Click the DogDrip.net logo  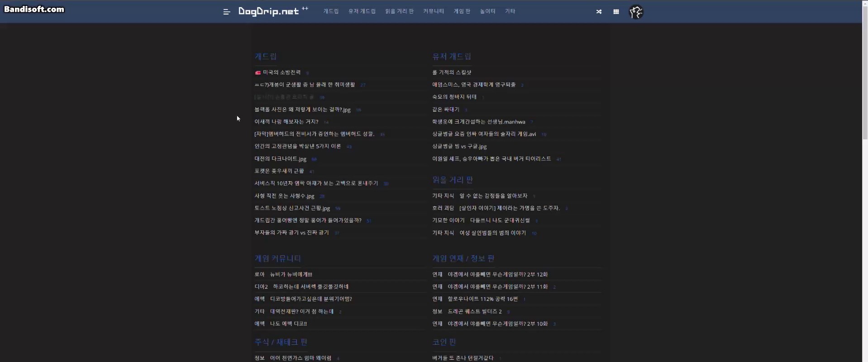pos(268,11)
